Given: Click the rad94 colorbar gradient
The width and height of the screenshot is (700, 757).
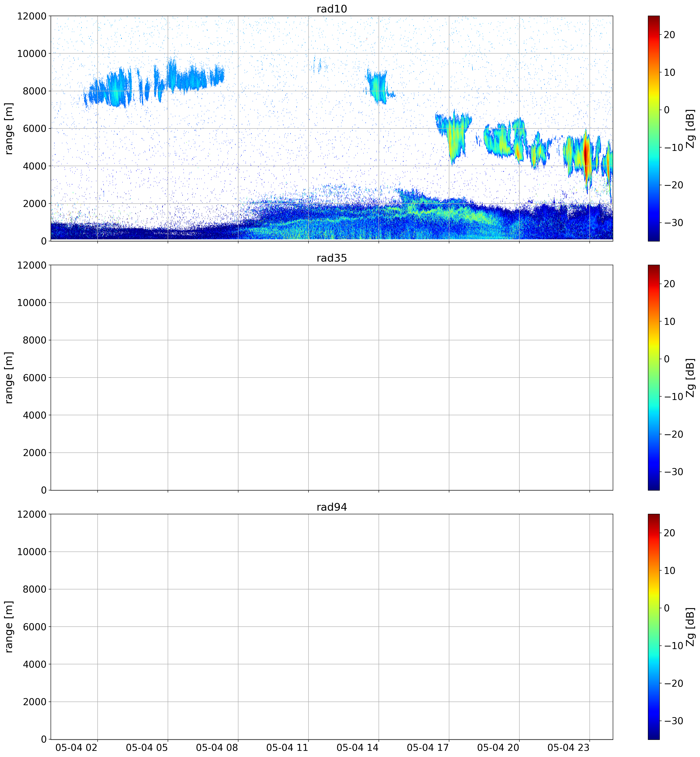Looking at the screenshot, I should (653, 626).
